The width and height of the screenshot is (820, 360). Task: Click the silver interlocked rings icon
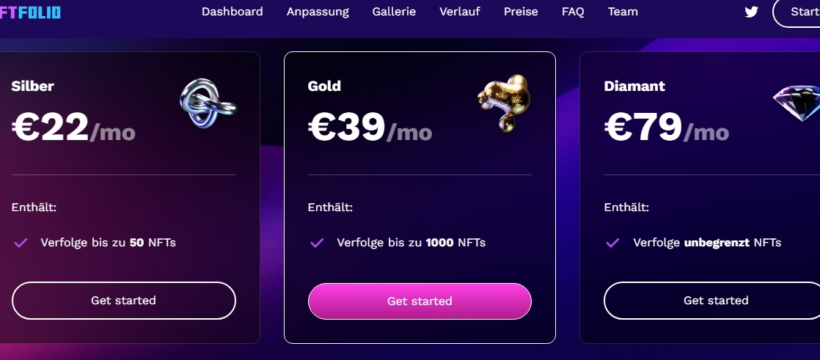pyautogui.click(x=208, y=103)
